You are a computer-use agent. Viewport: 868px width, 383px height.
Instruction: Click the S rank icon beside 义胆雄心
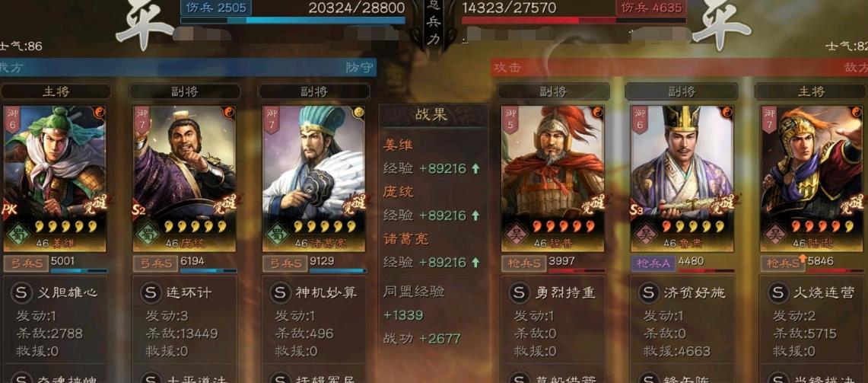click(21, 292)
